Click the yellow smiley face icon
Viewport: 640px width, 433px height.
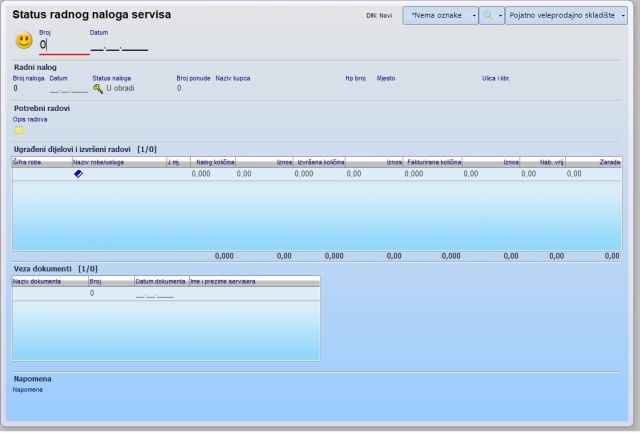click(24, 41)
